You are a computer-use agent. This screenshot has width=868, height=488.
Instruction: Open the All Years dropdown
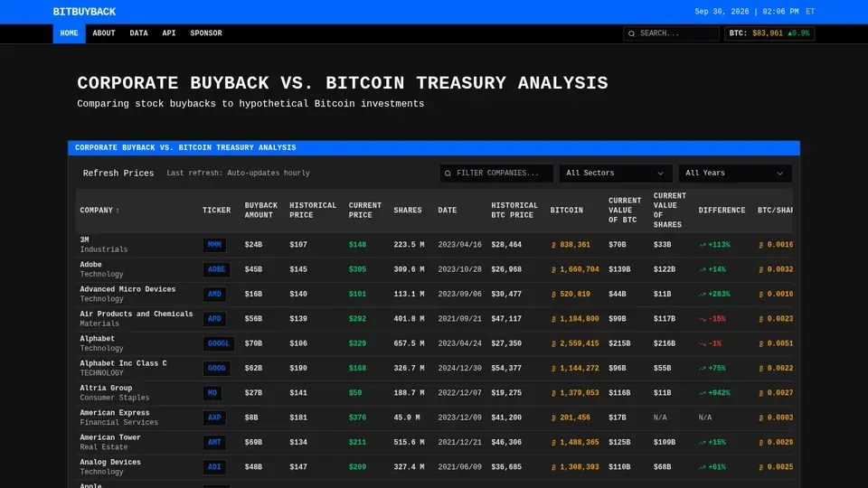735,174
